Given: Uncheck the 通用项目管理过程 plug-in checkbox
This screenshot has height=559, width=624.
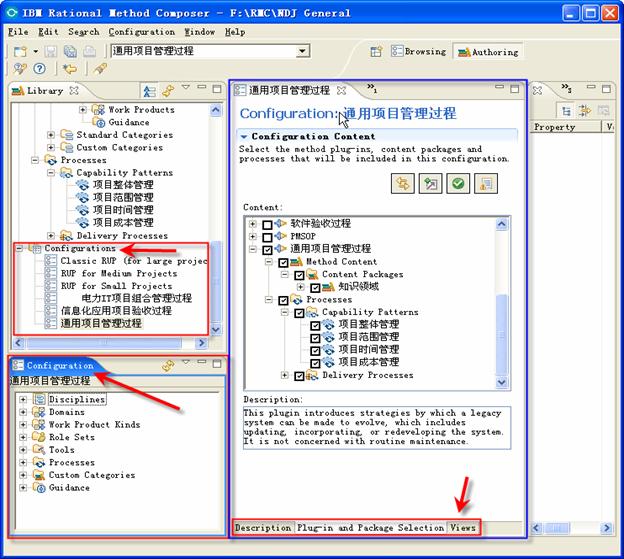Looking at the screenshot, I should click(x=267, y=250).
